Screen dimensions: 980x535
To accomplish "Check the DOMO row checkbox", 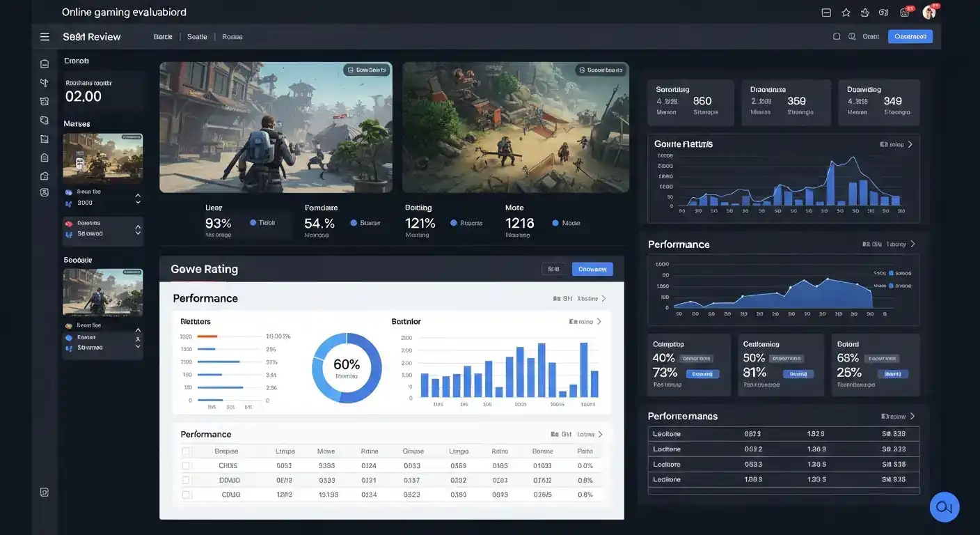I will pos(184,479).
